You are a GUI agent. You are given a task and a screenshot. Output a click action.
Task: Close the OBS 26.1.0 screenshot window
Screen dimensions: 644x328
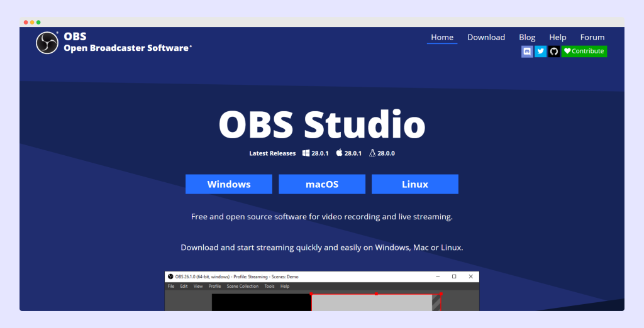click(x=470, y=276)
